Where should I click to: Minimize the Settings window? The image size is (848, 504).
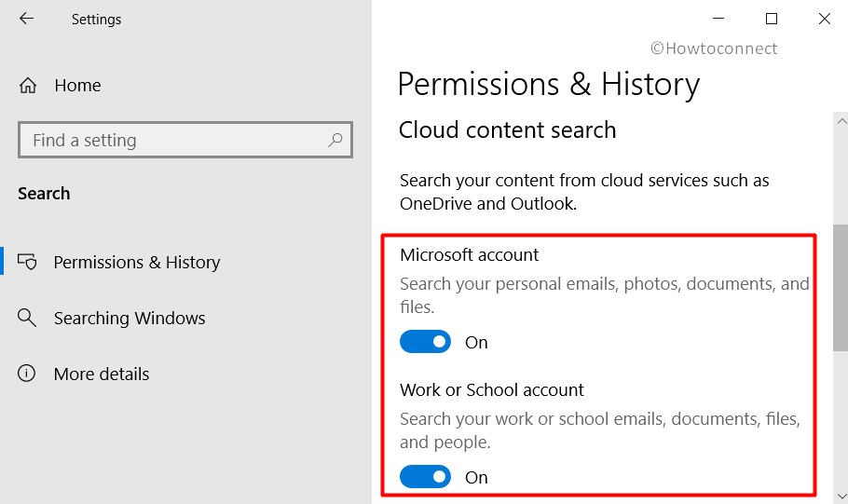(x=718, y=19)
